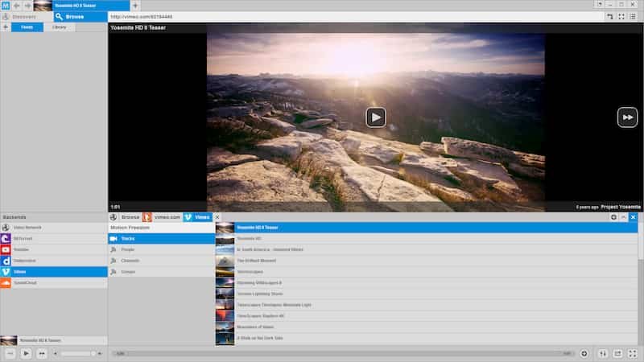Click Lightning Storm track thumbnail

click(x=225, y=294)
